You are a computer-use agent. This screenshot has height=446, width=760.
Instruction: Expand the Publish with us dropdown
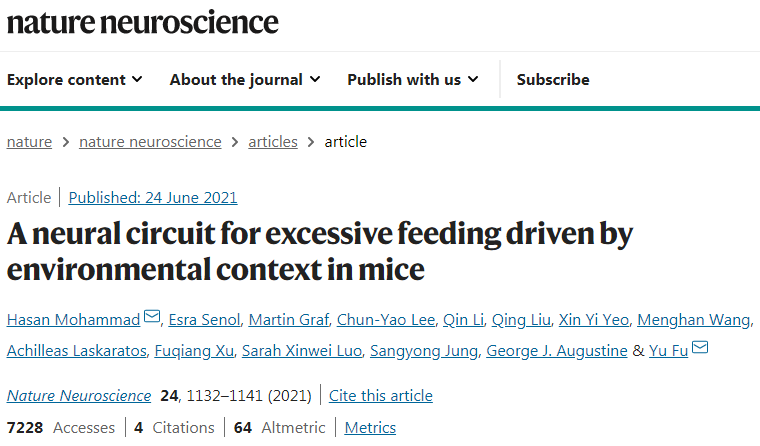pyautogui.click(x=413, y=79)
